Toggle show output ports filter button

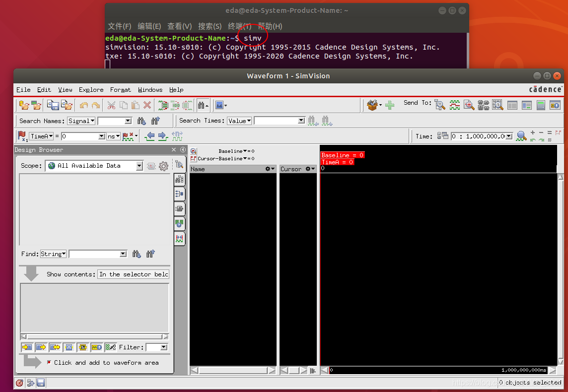coord(41,347)
